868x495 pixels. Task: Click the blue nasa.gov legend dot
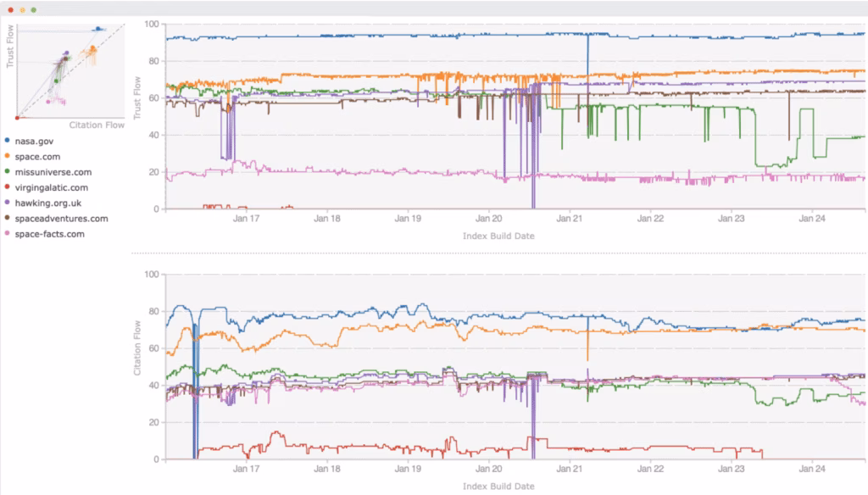8,142
